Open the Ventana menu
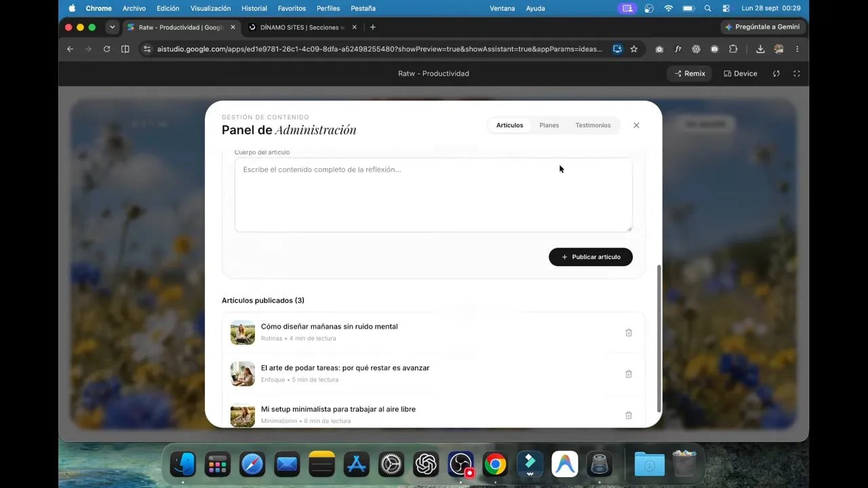The image size is (868, 488). coord(502,8)
